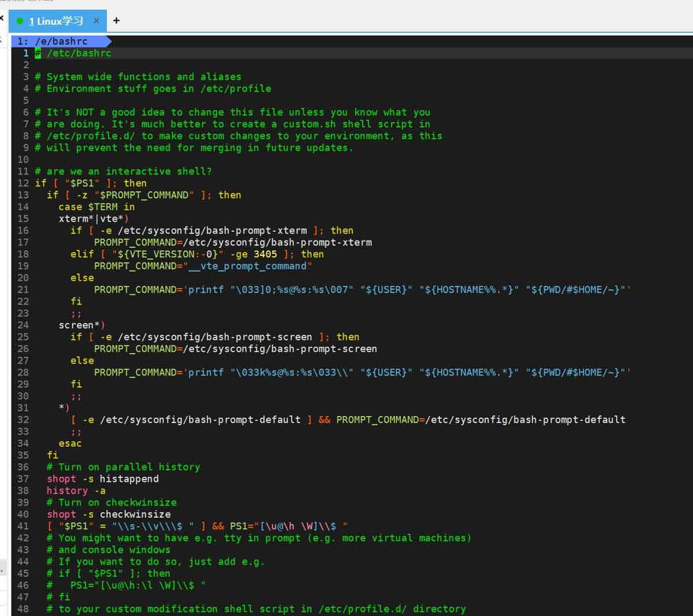Click the "xterm*|vte*)" case pattern
The height and width of the screenshot is (616, 693).
tap(94, 218)
